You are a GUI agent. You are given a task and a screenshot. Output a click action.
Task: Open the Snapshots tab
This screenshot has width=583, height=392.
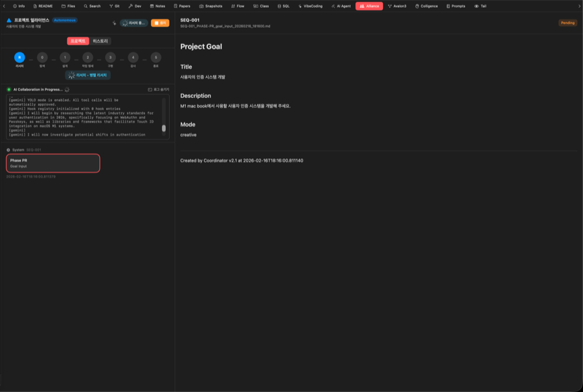[x=211, y=6]
